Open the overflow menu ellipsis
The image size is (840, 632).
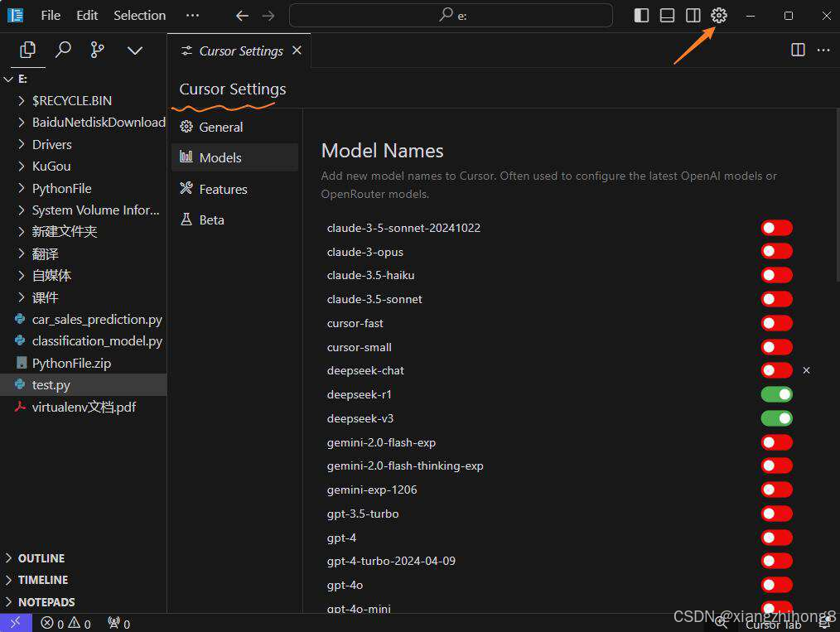click(192, 16)
